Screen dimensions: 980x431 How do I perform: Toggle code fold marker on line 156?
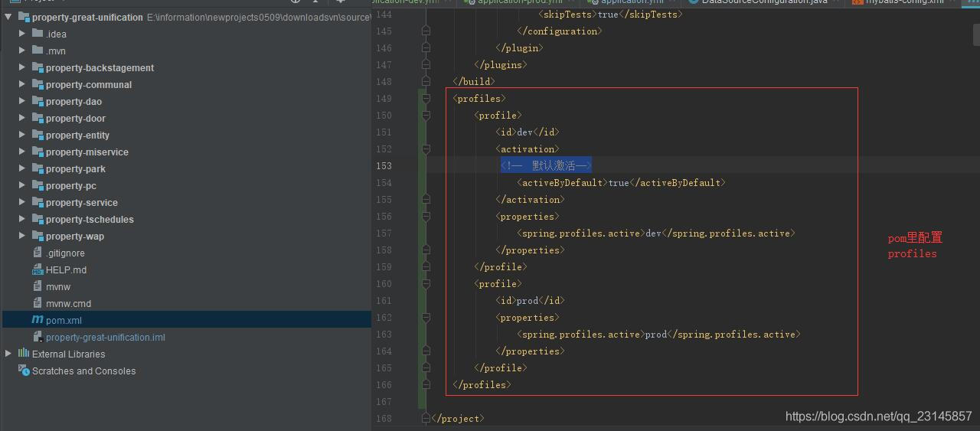pos(426,216)
